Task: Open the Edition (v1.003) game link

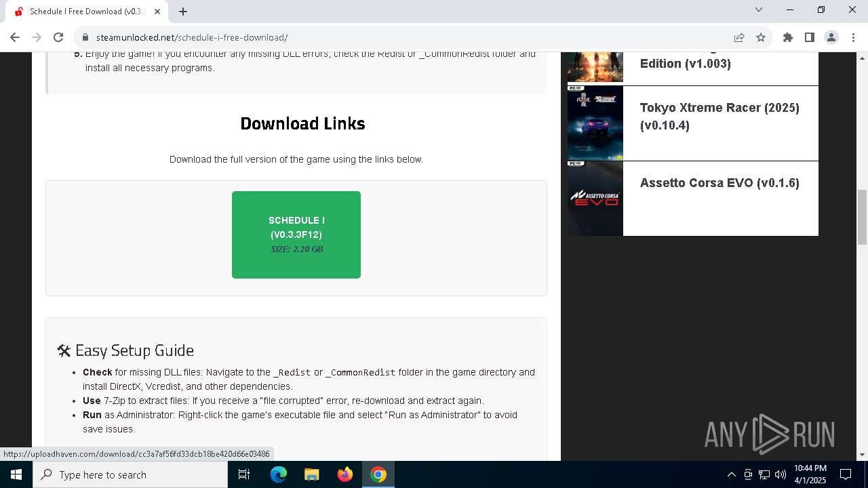Action: 686,64
